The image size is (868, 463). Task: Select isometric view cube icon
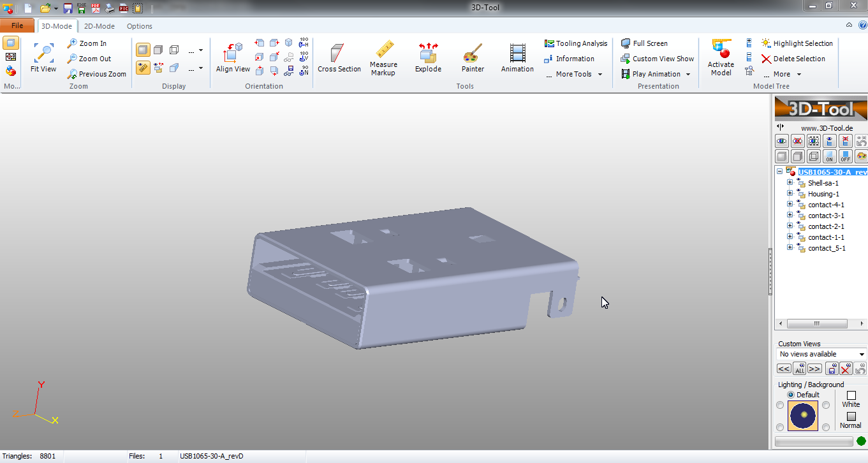(289, 43)
